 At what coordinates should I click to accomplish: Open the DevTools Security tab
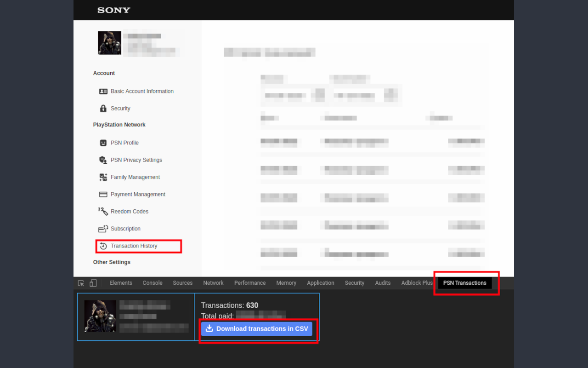pyautogui.click(x=355, y=283)
